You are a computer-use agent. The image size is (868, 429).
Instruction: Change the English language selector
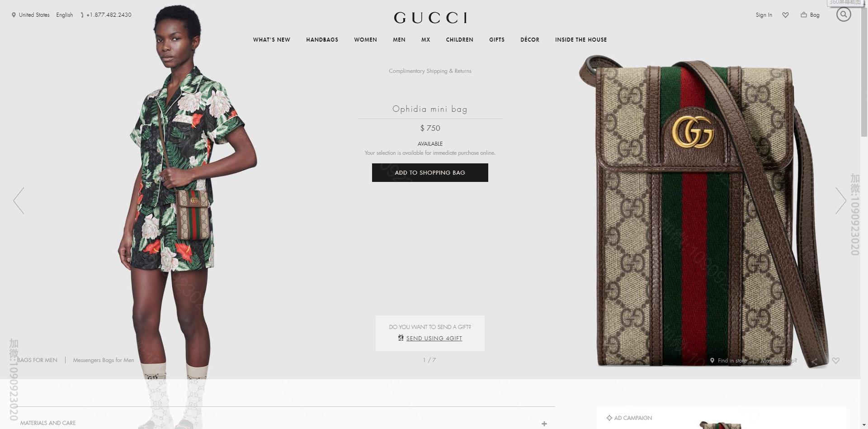coord(65,15)
